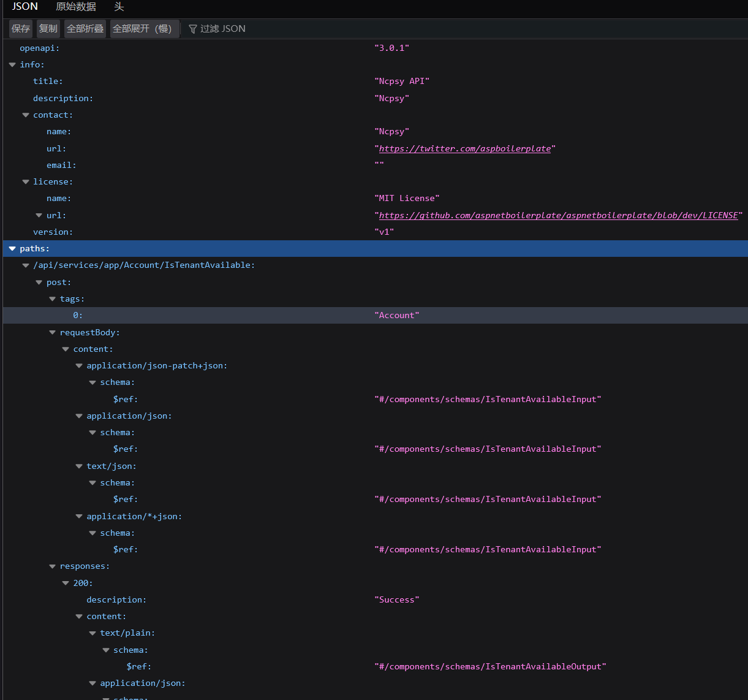This screenshot has height=700, width=748.
Task: Collapse the contact node
Action: [x=26, y=115]
